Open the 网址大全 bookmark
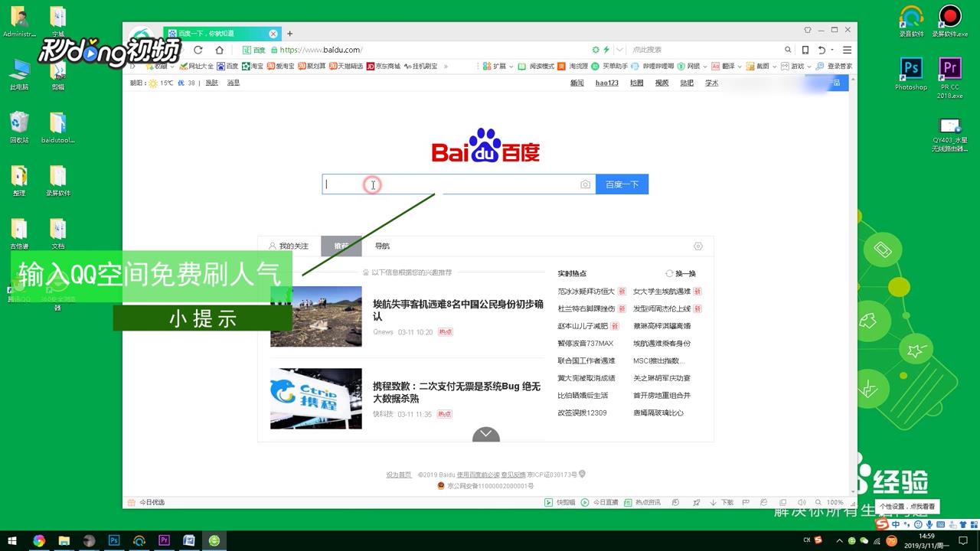The height and width of the screenshot is (551, 980). pos(197,67)
